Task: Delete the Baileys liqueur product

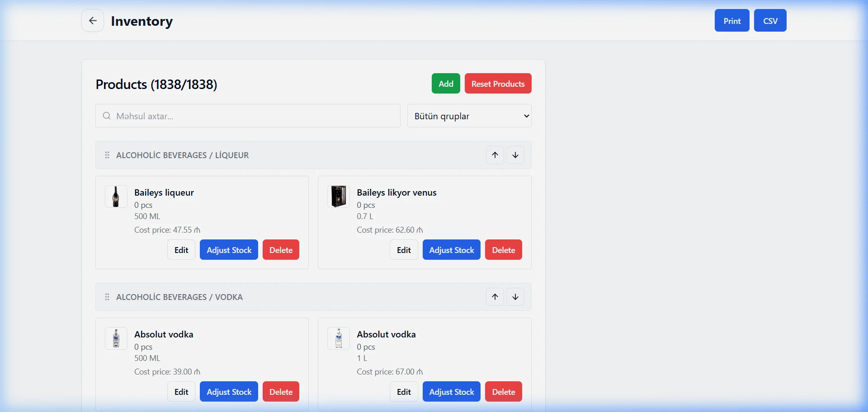Action: [x=281, y=250]
